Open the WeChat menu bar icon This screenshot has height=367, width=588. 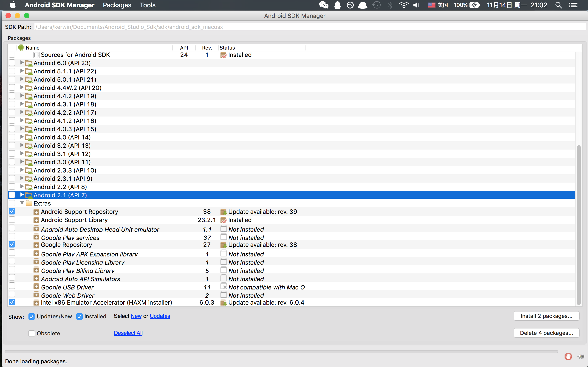[323, 5]
